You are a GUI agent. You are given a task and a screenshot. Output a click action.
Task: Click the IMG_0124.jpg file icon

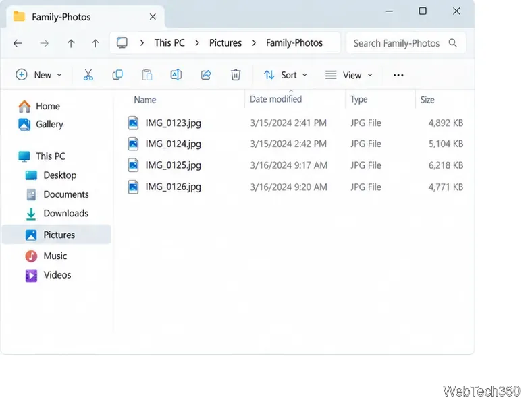(134, 144)
